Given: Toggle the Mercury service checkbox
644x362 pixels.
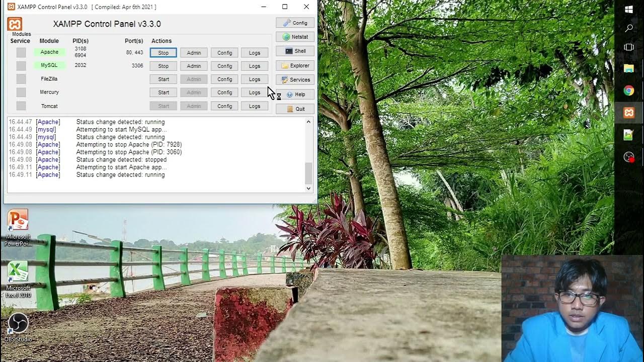Looking at the screenshot, I should 21,93.
